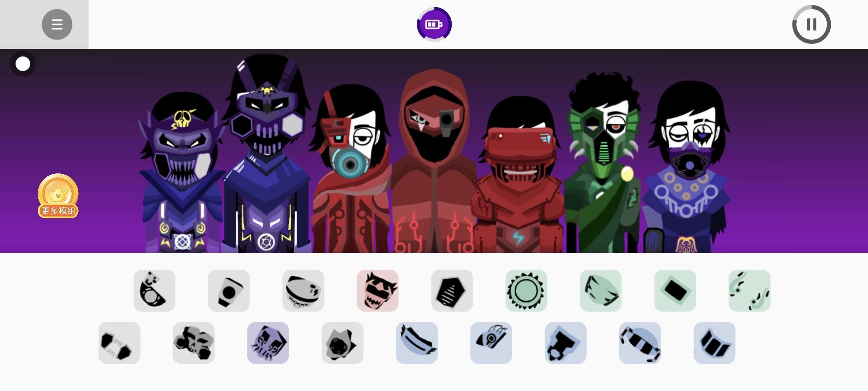This screenshot has height=391, width=868.
Task: Click the purple horned helmet character
Action: tap(267, 154)
